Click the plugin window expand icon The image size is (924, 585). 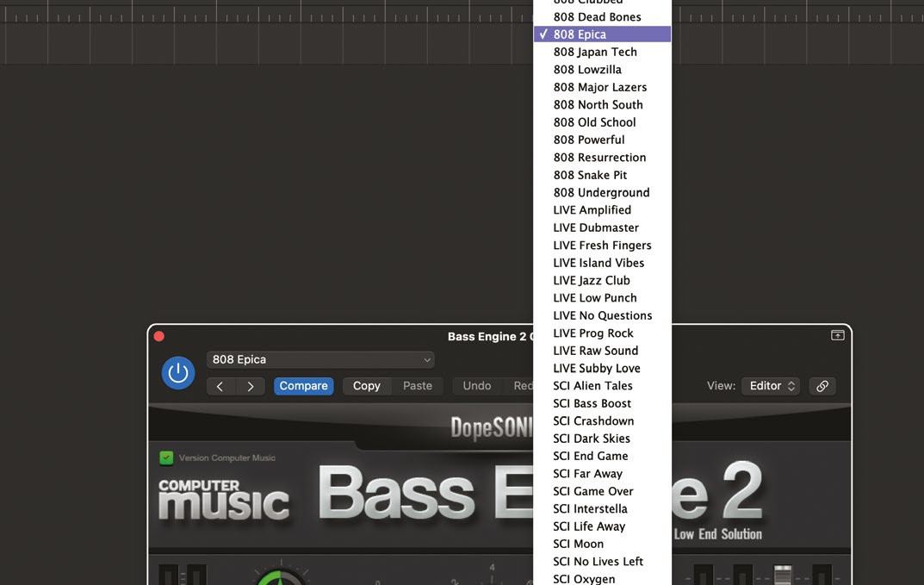click(837, 335)
